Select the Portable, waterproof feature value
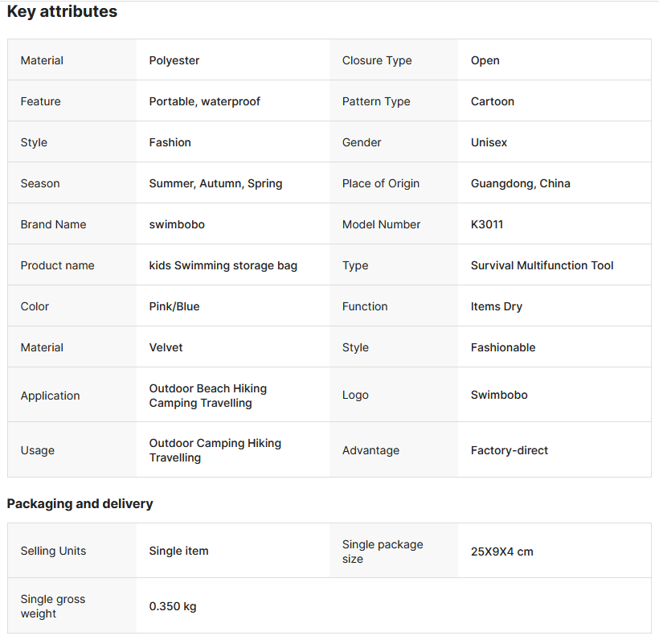The image size is (659, 644). [x=205, y=101]
